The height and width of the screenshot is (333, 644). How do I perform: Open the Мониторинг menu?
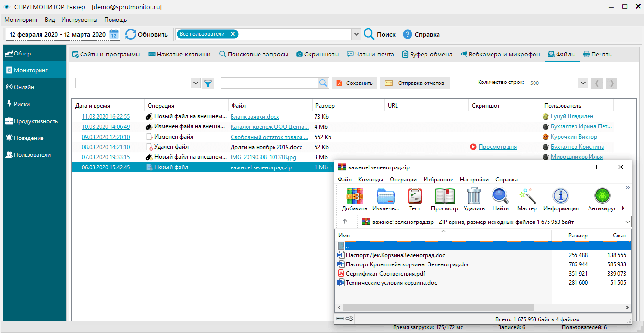21,20
